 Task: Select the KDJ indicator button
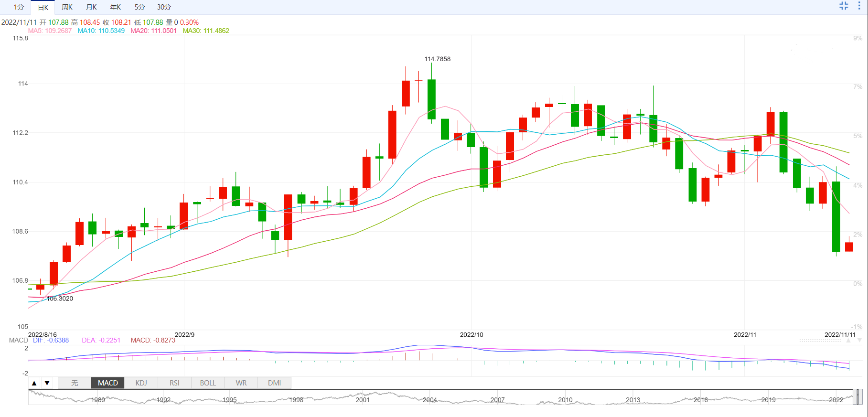[x=141, y=383]
